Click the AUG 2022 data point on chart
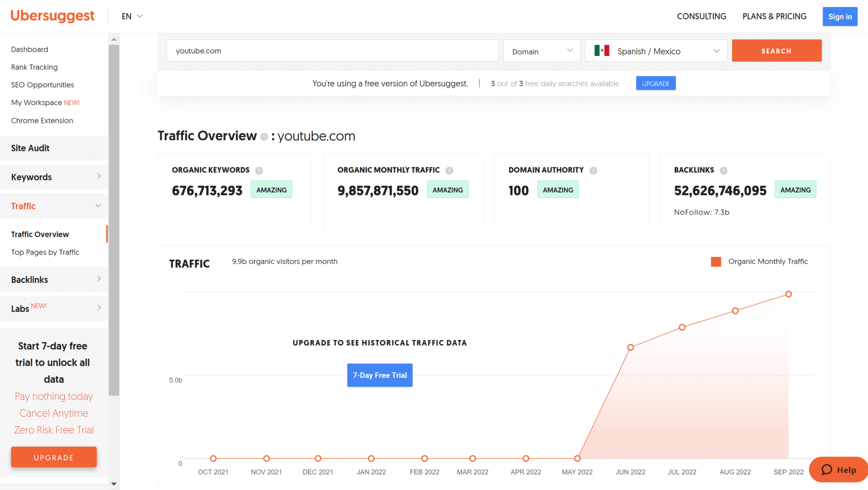The image size is (868, 490). (735, 311)
